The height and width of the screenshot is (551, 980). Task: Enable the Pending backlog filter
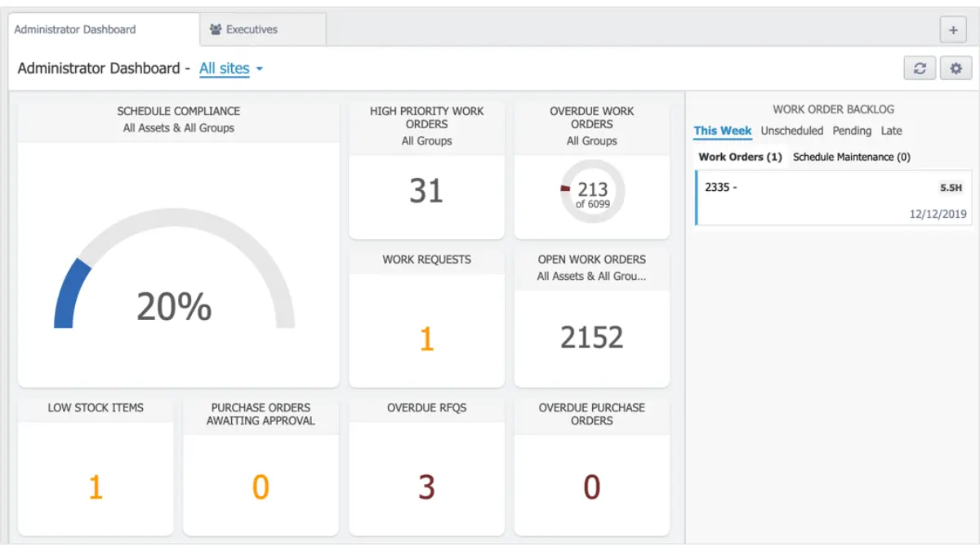coord(852,131)
